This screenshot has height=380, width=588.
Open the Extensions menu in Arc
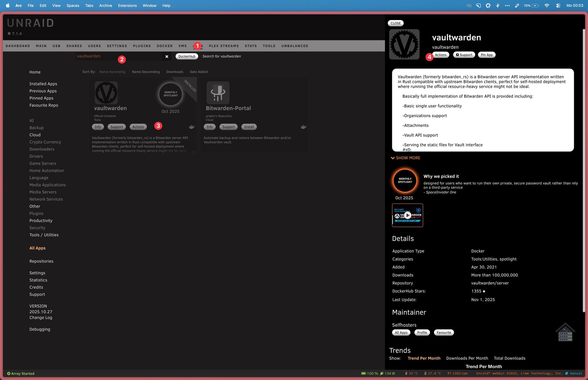[x=127, y=6]
